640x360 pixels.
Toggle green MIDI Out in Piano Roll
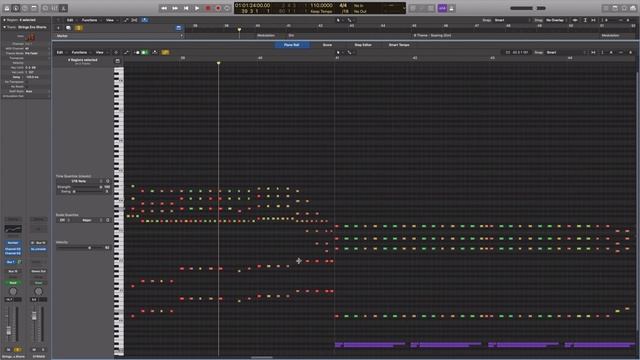144,52
